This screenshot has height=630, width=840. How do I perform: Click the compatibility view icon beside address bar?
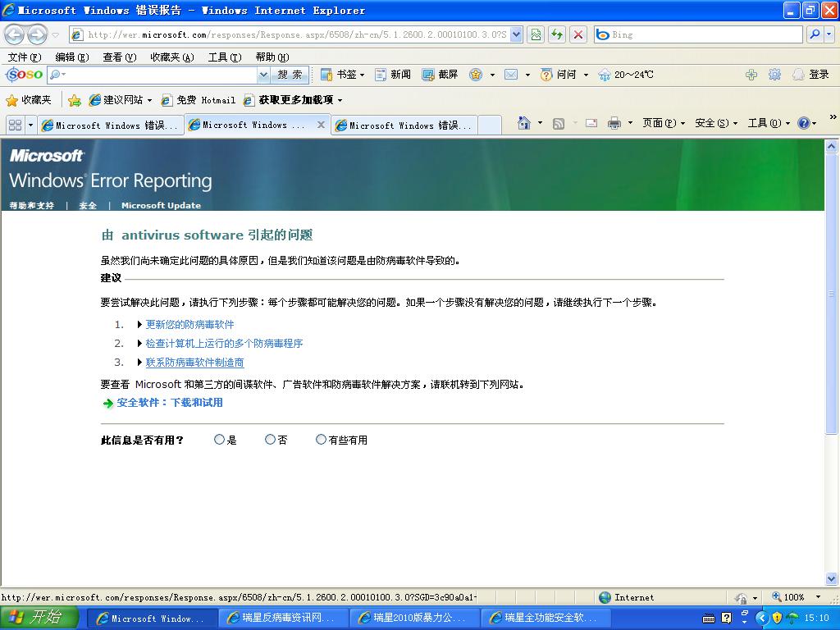(x=536, y=34)
